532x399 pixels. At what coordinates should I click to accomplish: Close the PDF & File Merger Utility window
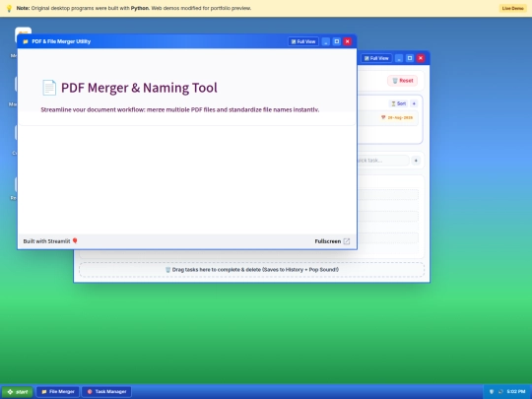(348, 41)
